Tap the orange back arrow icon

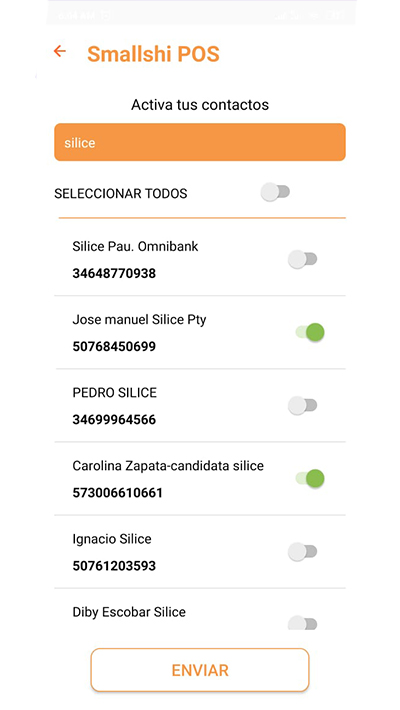[60, 51]
